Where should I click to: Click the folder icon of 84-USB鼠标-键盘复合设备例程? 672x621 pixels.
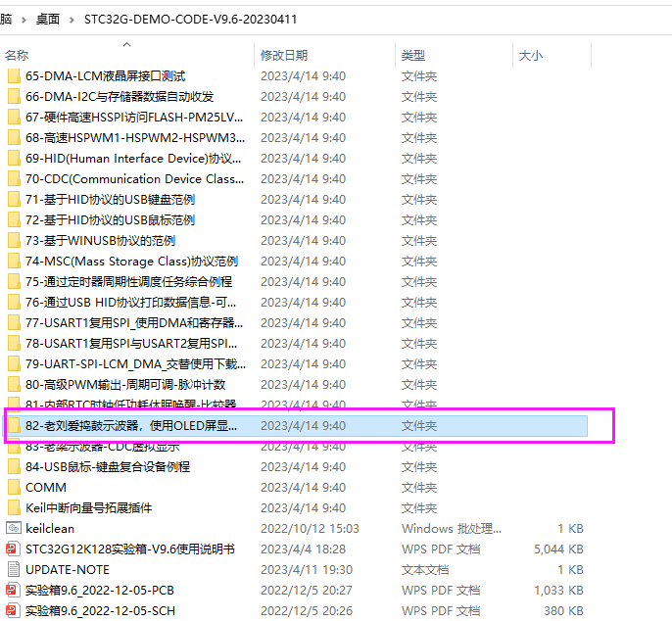(x=14, y=467)
